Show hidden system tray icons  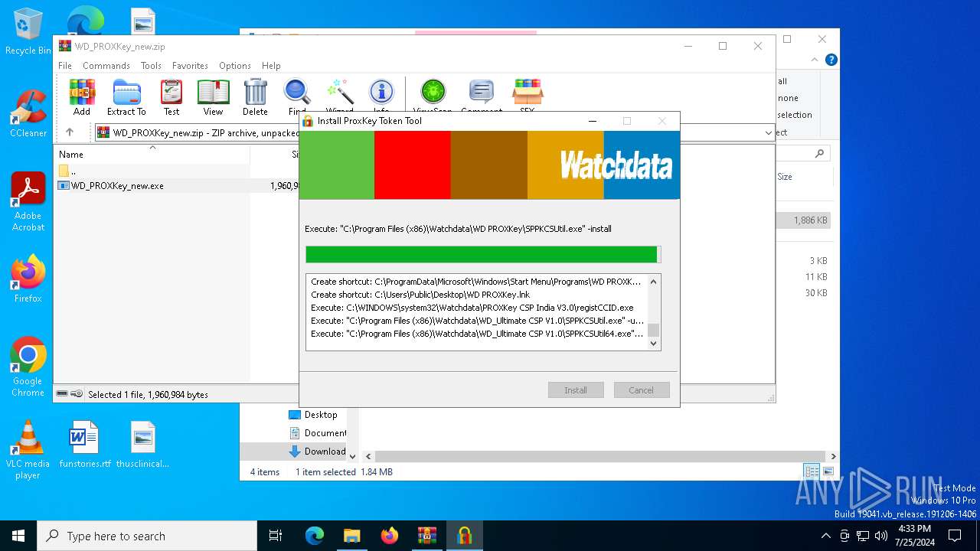click(x=825, y=536)
